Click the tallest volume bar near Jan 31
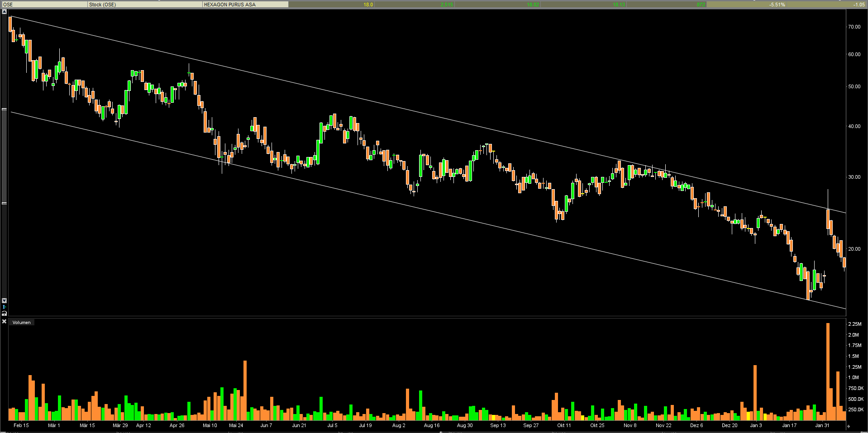 828,371
